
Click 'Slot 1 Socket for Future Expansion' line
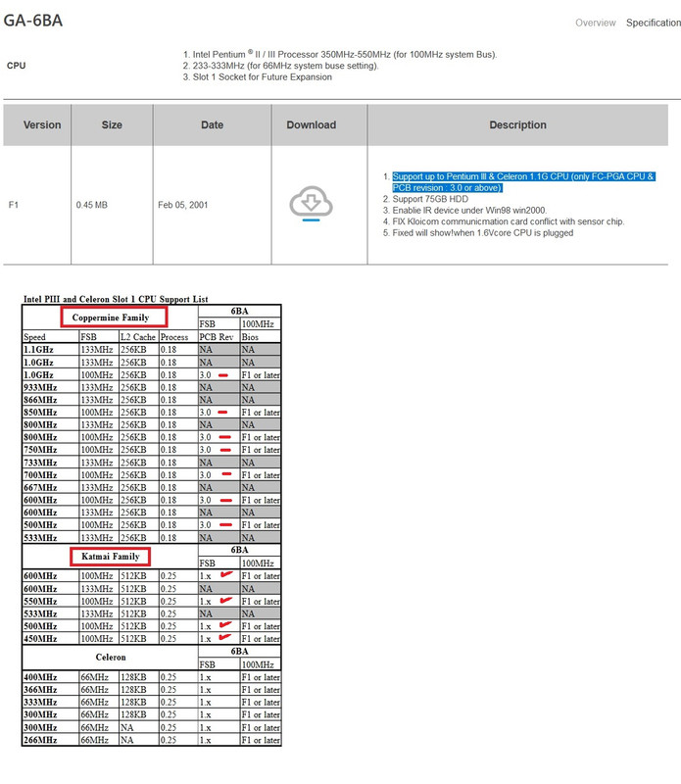262,77
